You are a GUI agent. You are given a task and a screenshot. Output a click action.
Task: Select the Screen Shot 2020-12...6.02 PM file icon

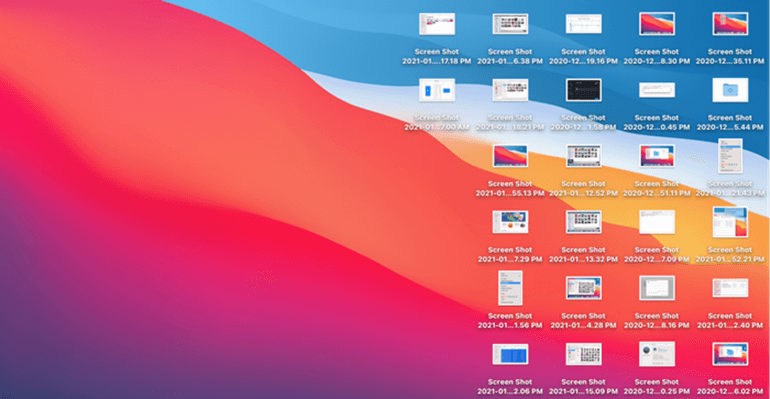[x=730, y=354]
